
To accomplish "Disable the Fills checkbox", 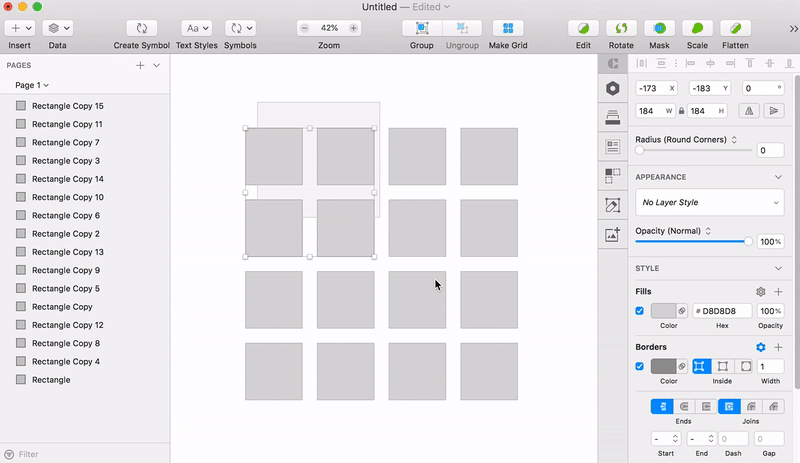I will (x=639, y=311).
